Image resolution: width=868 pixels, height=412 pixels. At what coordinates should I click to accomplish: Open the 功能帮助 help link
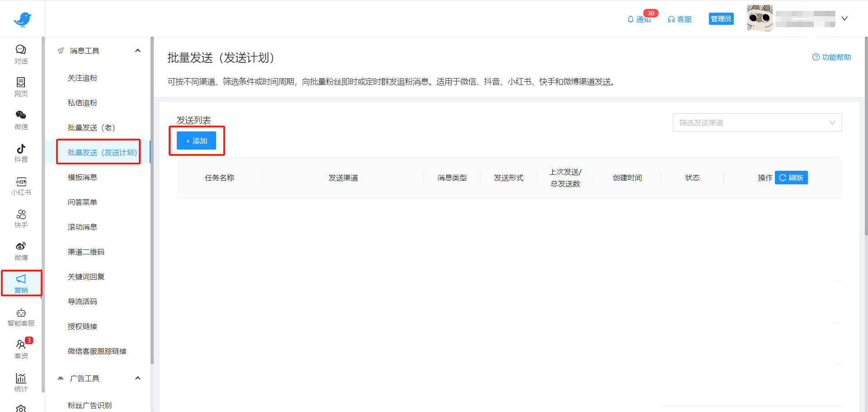(x=831, y=57)
